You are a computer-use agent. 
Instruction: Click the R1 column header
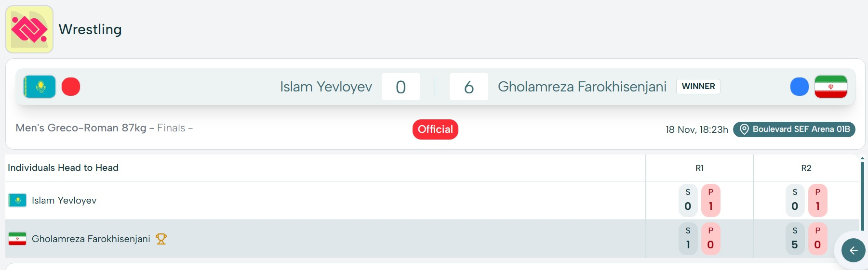click(x=699, y=168)
